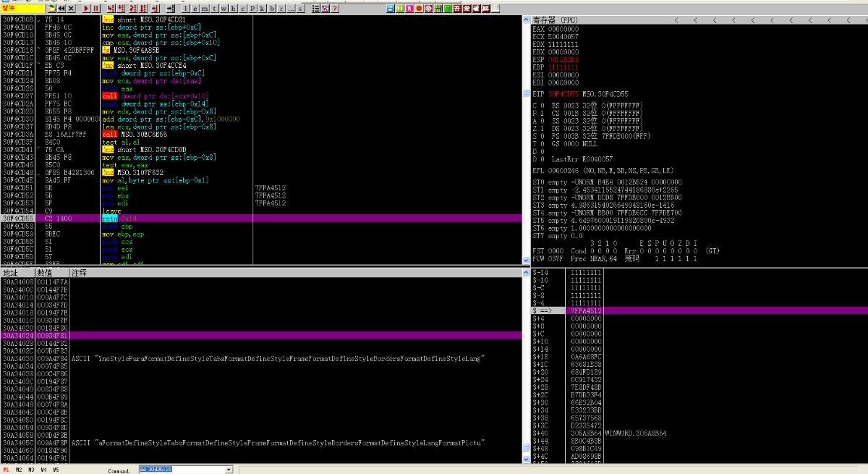868x474 pixels.
Task: Select stack top entry 7FFA4512
Action: pyautogui.click(x=699, y=310)
